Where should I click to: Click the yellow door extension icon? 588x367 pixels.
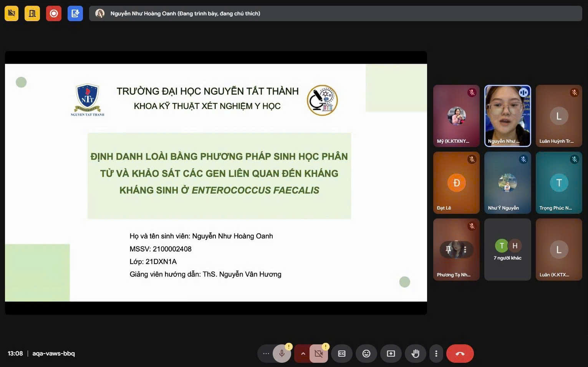[x=32, y=13]
